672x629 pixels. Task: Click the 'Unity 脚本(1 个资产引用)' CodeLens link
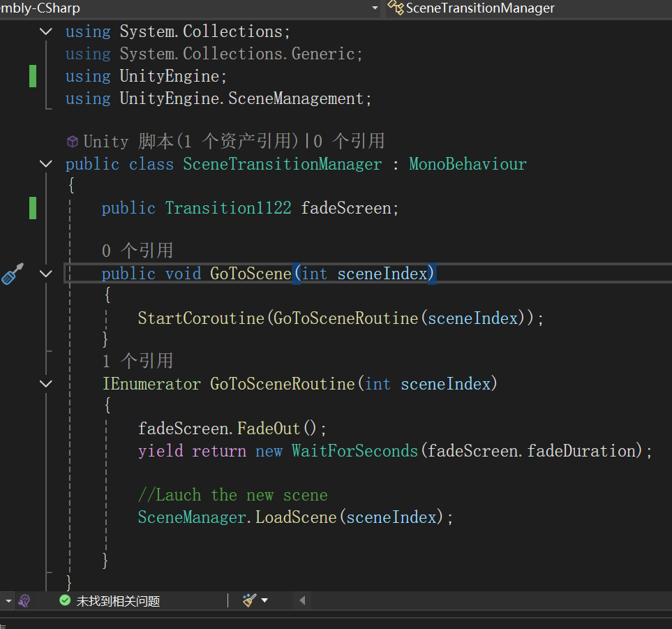point(192,141)
